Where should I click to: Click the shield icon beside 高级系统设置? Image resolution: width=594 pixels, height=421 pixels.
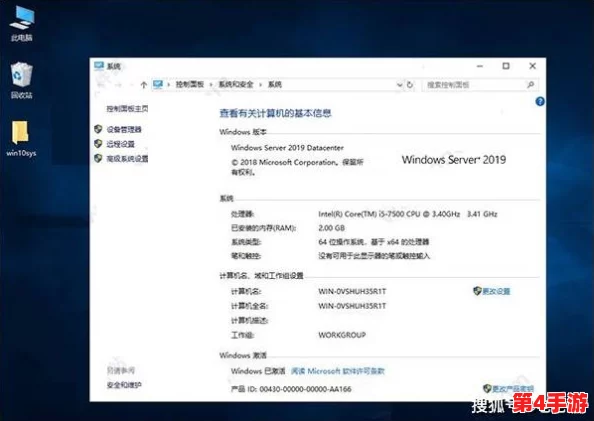click(x=98, y=158)
